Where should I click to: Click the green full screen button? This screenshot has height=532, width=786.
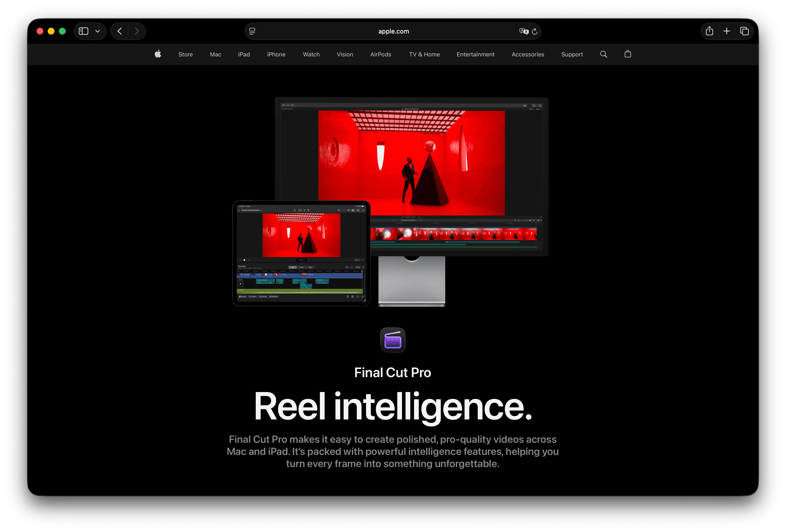pos(62,31)
